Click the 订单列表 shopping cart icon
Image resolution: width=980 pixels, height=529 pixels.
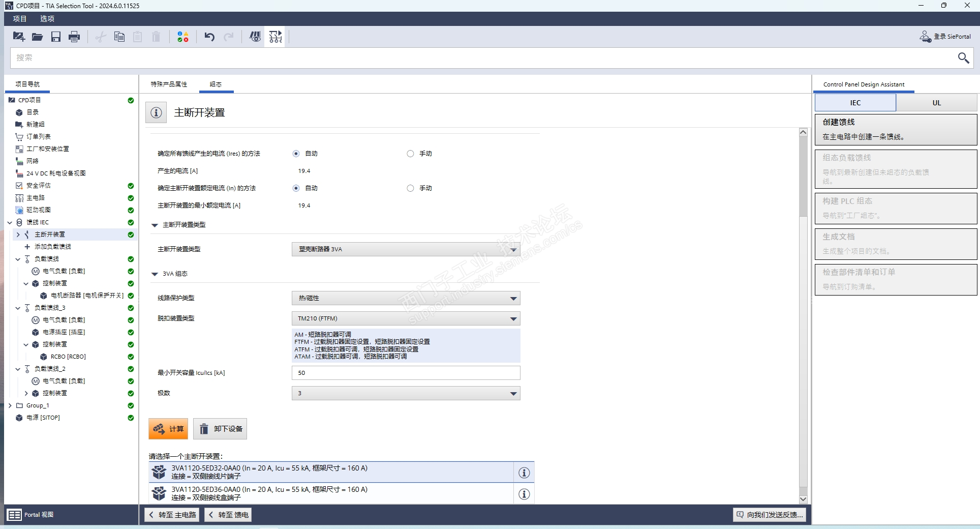tap(19, 137)
